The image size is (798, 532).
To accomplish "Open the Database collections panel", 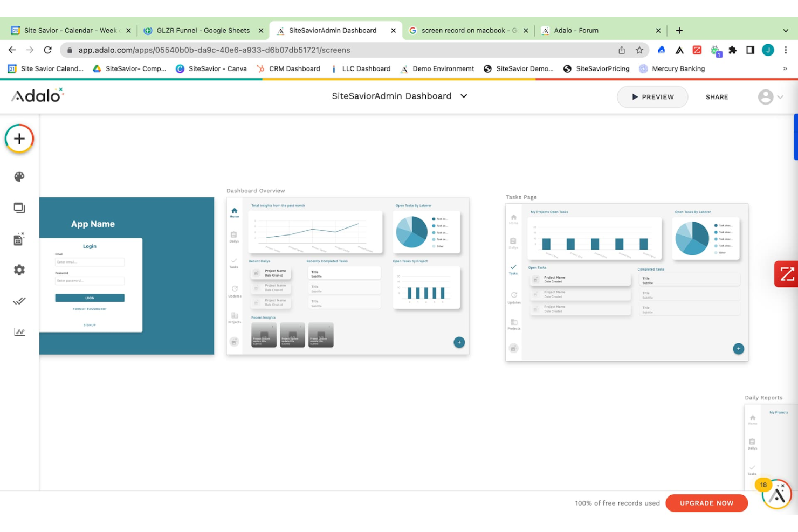I will (x=19, y=239).
